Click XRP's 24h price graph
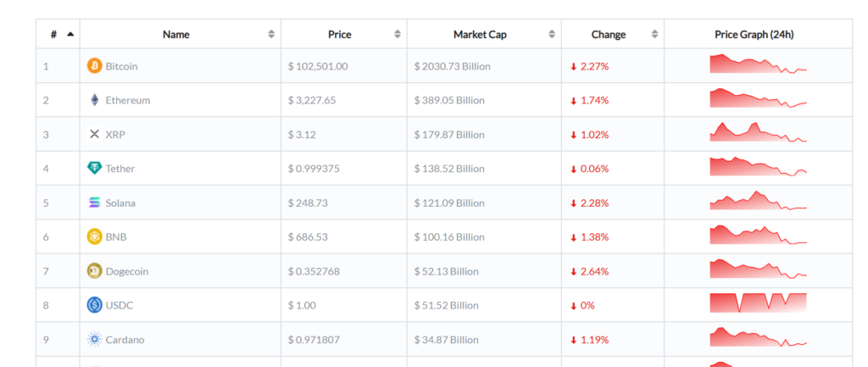868x367 pixels. coord(759,132)
